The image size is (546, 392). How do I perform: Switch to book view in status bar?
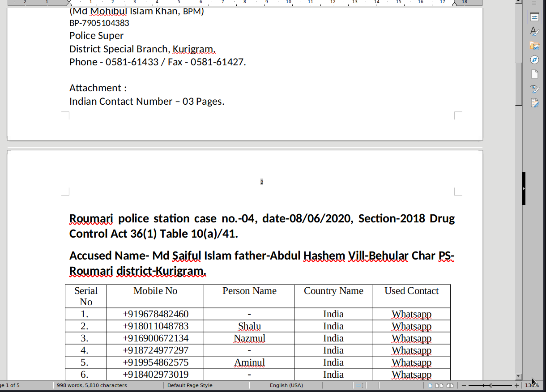[450, 385]
